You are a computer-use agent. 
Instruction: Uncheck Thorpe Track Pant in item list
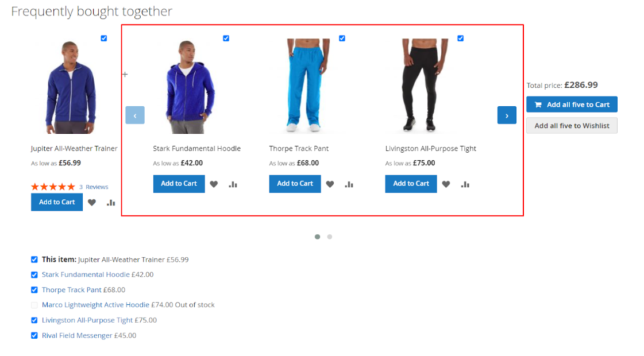[34, 290]
